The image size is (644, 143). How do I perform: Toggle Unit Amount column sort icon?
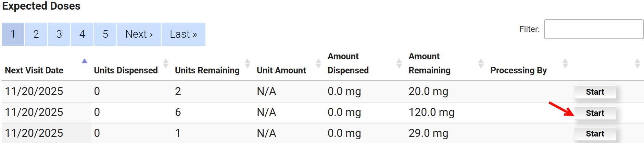pyautogui.click(x=318, y=63)
